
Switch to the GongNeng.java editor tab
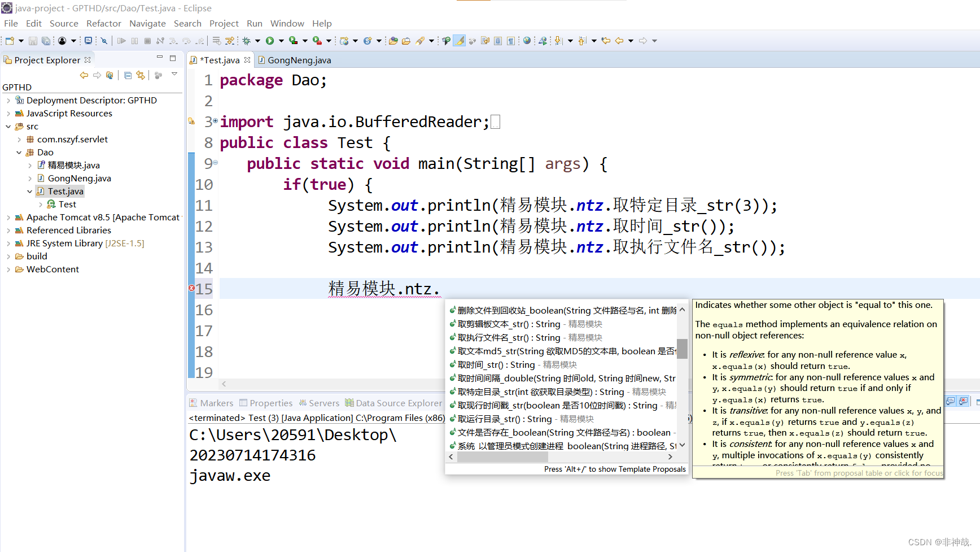pos(298,60)
